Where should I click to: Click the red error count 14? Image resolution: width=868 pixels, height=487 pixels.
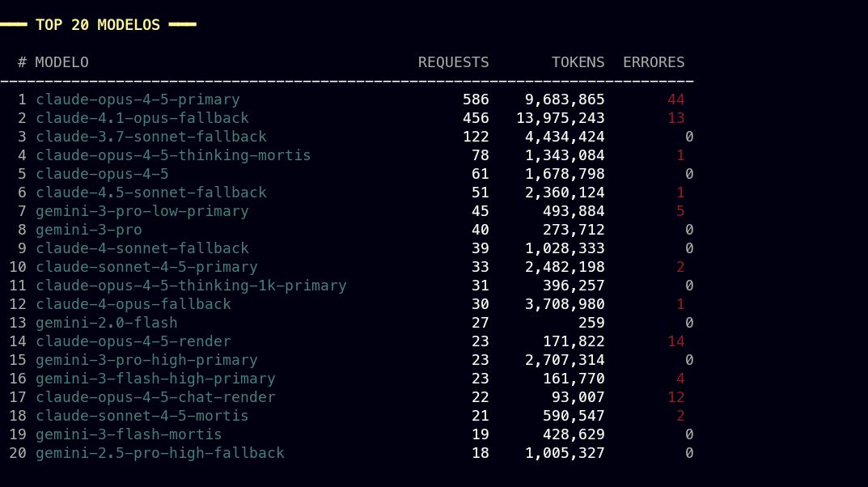(x=676, y=341)
